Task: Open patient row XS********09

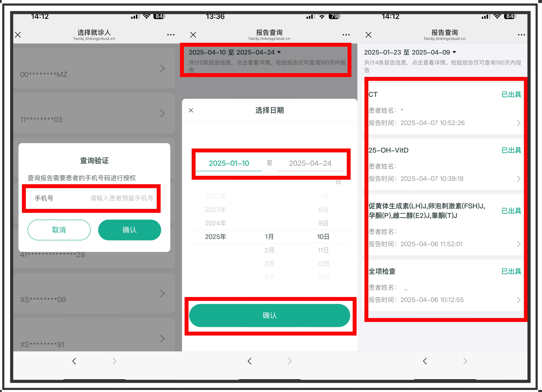Action: pos(94,294)
